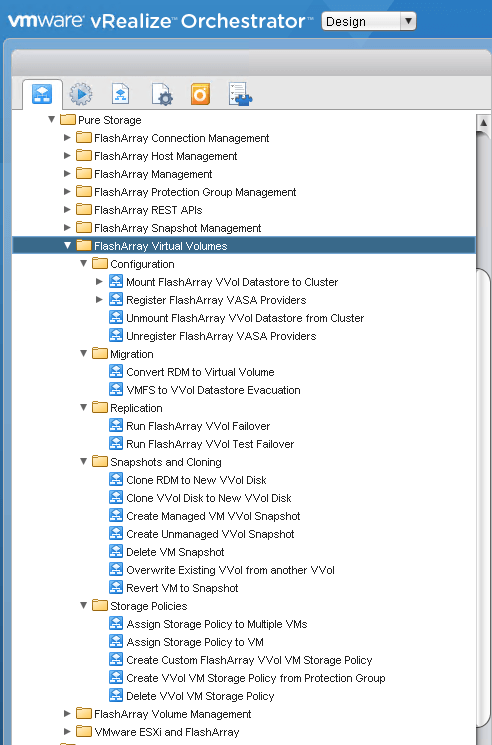Select Revert VM to Snapshot workflow
492x745 pixels.
click(182, 588)
